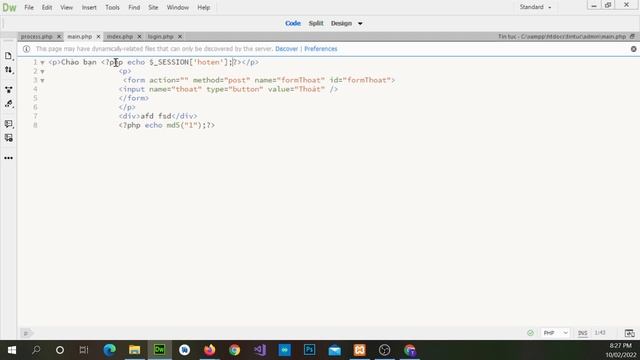Click the </form> code on line 5
Image resolution: width=640 pixels, height=360 pixels.
click(134, 98)
